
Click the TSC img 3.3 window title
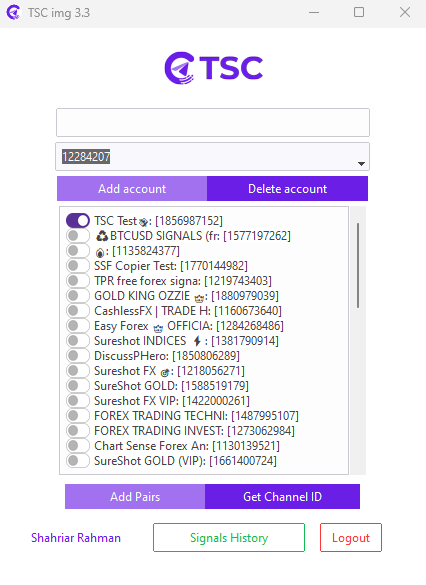click(59, 13)
